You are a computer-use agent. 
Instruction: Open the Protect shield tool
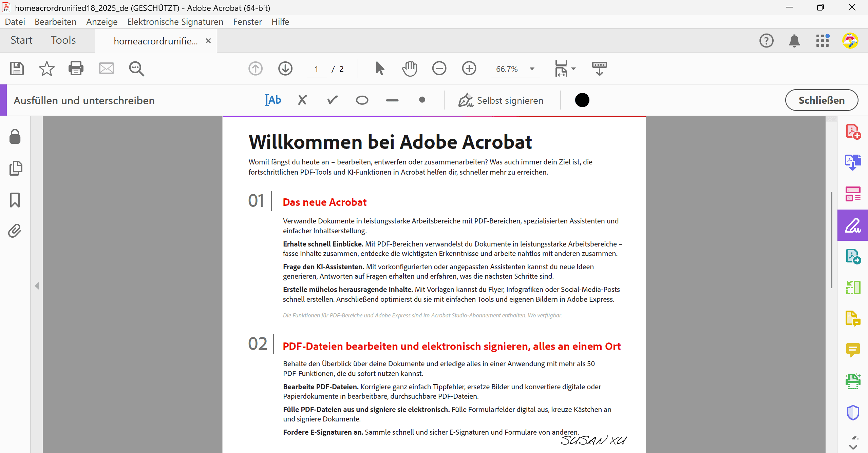[853, 413]
